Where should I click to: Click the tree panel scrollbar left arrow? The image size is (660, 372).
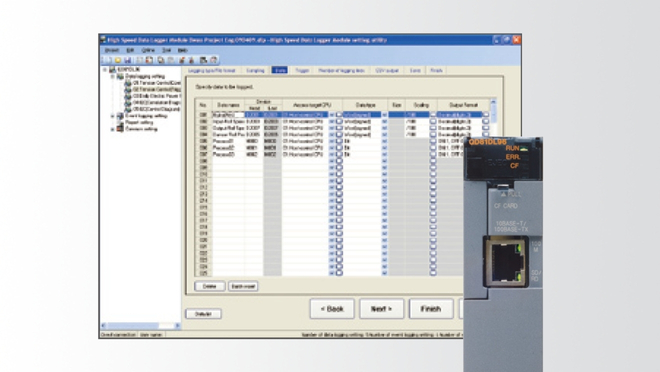coord(104,325)
